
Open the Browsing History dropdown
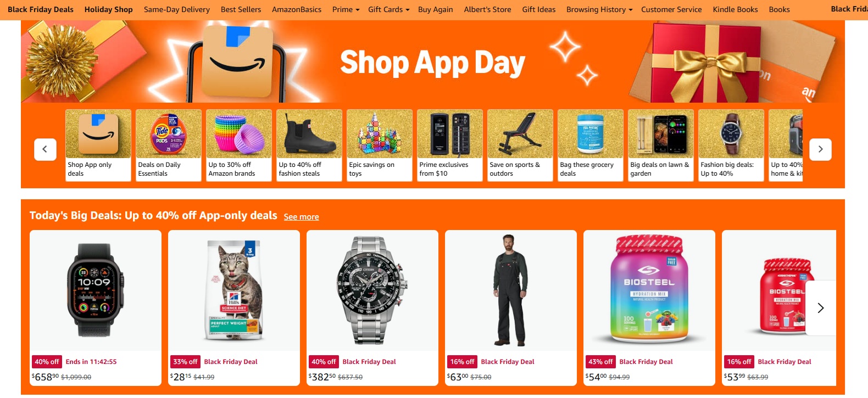pos(599,9)
